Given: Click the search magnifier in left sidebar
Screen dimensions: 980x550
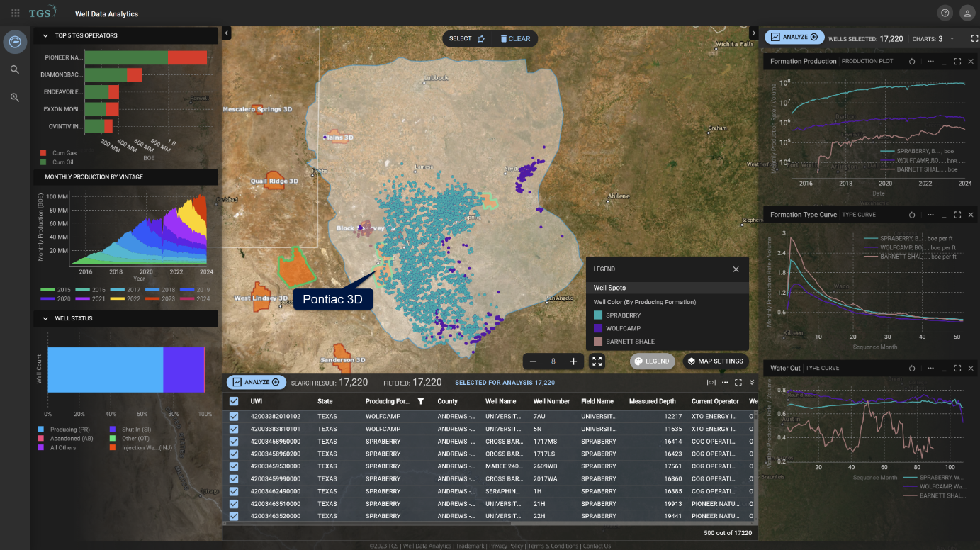Looking at the screenshot, I should [x=15, y=69].
